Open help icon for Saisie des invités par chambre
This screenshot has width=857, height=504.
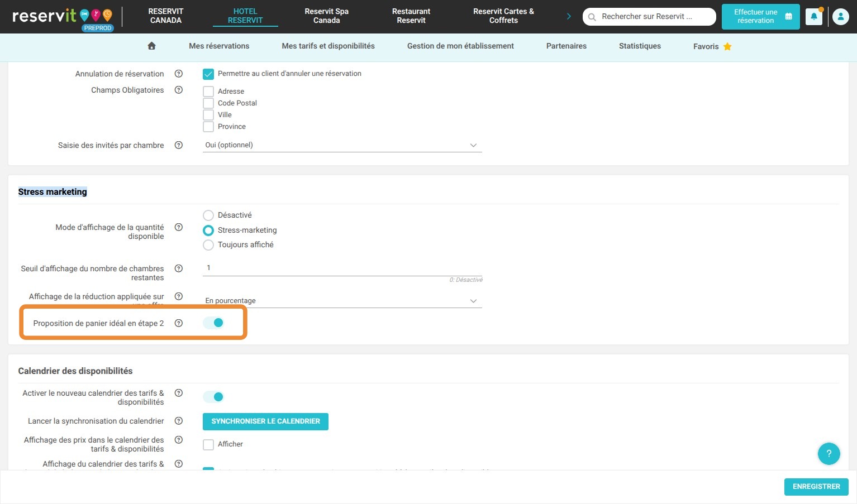click(x=179, y=145)
